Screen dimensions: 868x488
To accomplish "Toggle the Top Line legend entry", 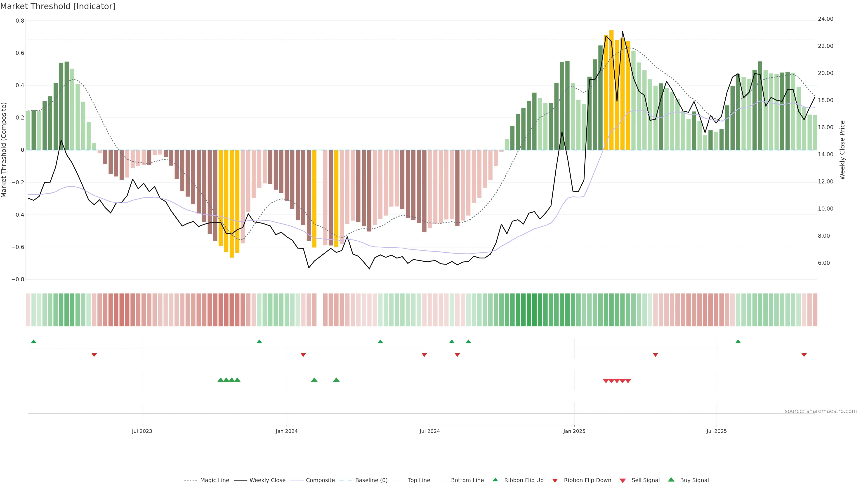I will pos(419,480).
